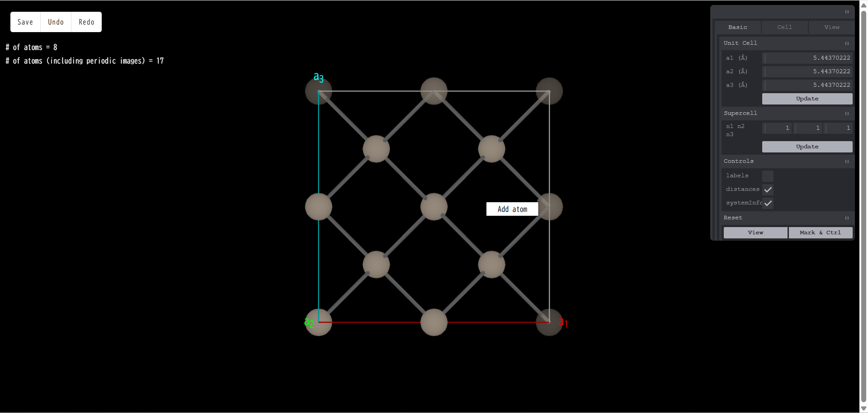Collapse the Controls section
Viewport: 868px width, 413px height.
click(846, 161)
